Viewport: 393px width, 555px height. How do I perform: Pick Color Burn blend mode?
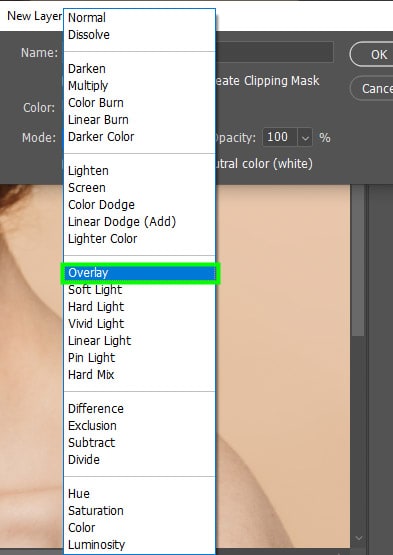[x=139, y=103]
